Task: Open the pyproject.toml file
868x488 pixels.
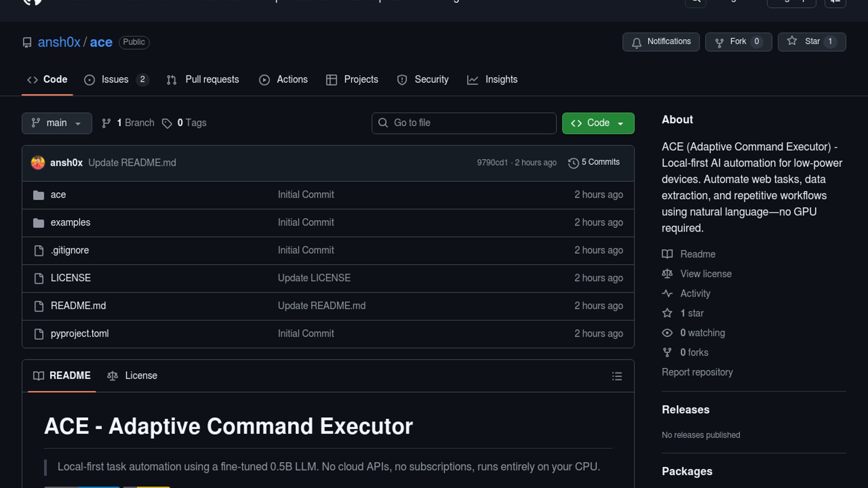Action: [80, 333]
